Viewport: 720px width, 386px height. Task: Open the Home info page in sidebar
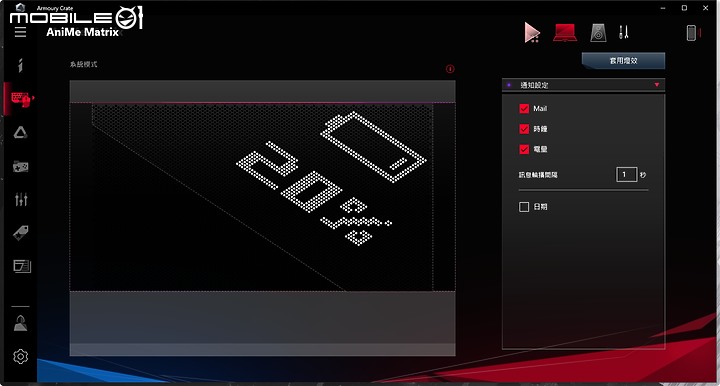[20, 65]
